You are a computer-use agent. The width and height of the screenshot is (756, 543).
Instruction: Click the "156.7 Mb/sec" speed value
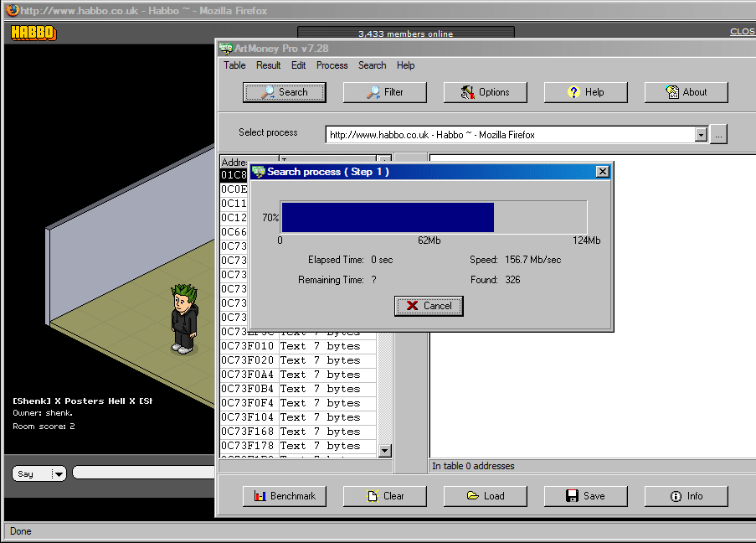[532, 260]
